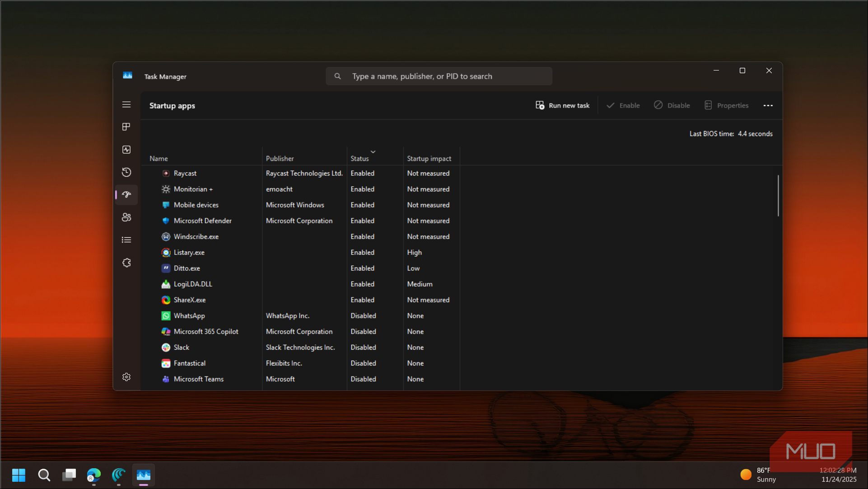Open Microsoft Edge from taskbar
Viewport: 868px width, 489px height.
click(x=94, y=475)
